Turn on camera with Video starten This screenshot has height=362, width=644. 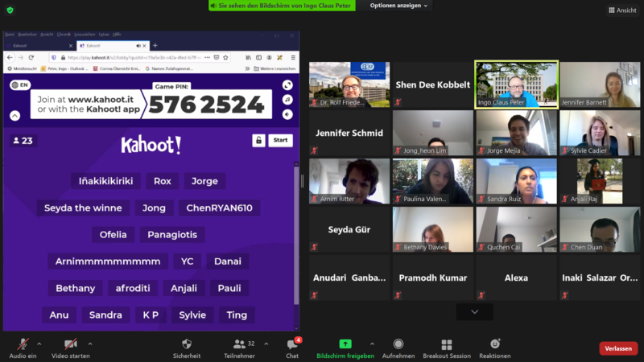pos(71,348)
